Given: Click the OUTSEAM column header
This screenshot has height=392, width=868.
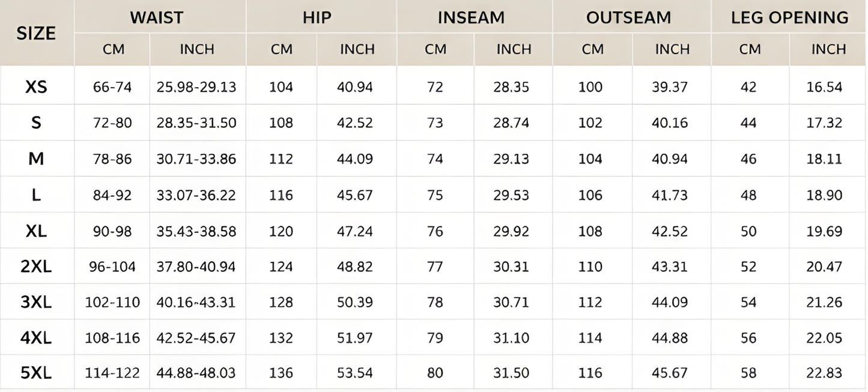Looking at the screenshot, I should tap(628, 17).
